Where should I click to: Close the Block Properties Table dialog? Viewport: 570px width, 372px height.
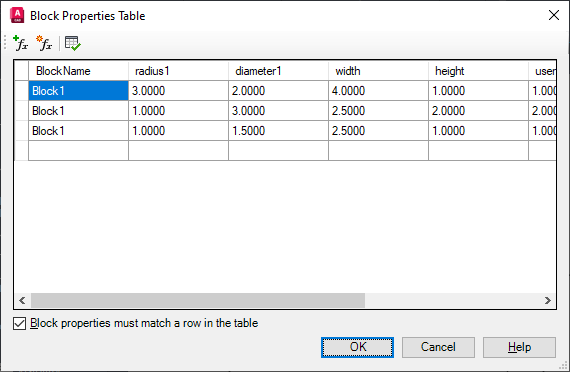click(x=554, y=15)
